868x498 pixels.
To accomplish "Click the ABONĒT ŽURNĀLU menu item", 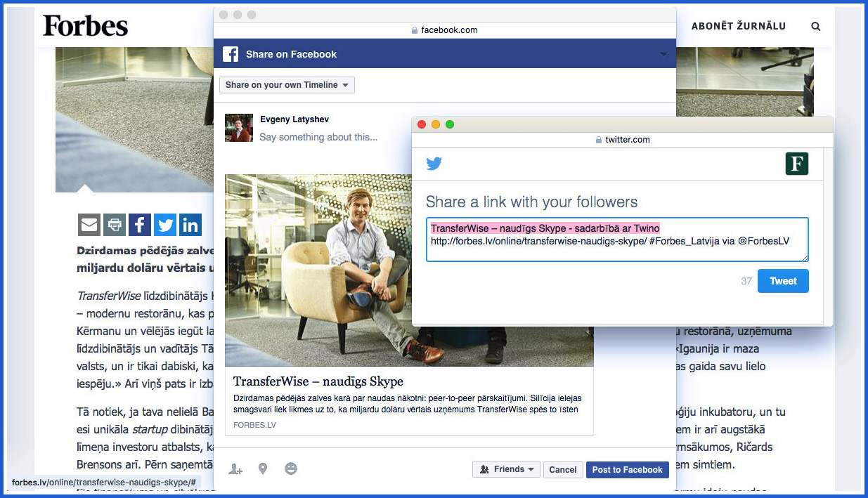I will coord(739,26).
